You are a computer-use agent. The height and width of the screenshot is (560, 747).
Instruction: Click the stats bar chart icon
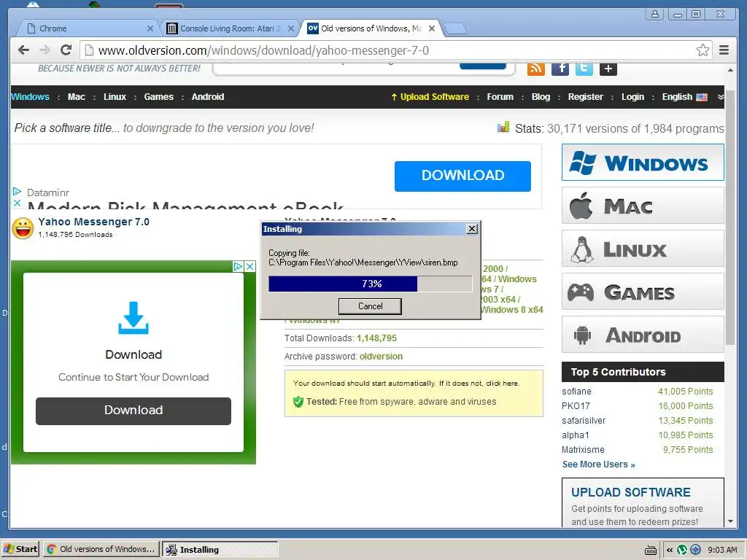503,127
